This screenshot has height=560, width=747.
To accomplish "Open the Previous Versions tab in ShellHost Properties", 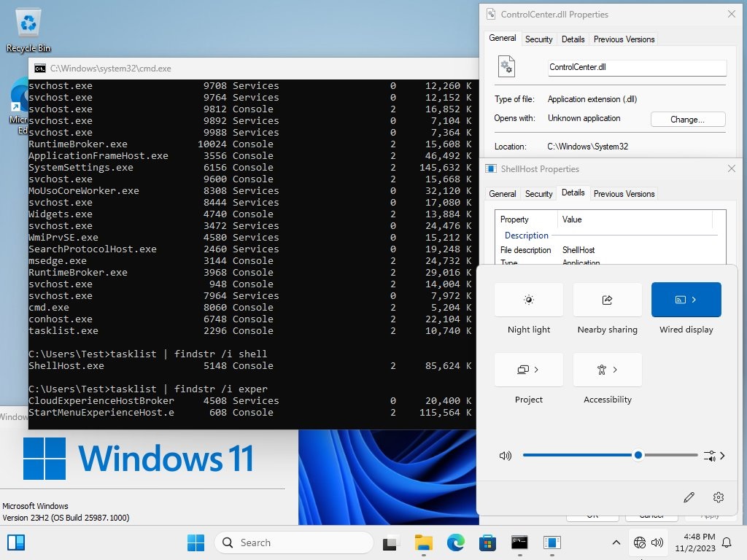I will (624, 193).
